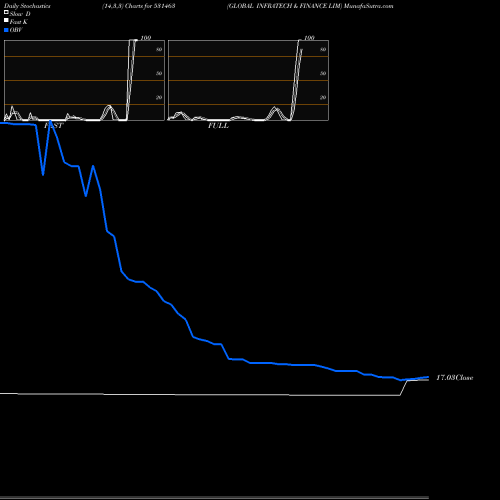Image resolution: width=500 pixels, height=500 pixels.
Task: Click the '17.03 Close' price label
Action: 455,378
